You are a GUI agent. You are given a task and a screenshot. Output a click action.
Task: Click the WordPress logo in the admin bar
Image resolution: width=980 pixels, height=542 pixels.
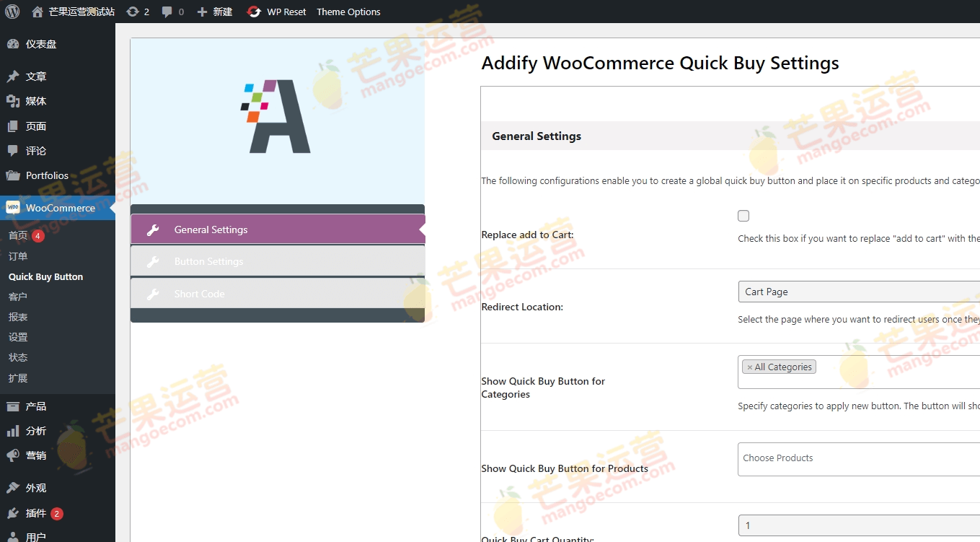tap(12, 12)
